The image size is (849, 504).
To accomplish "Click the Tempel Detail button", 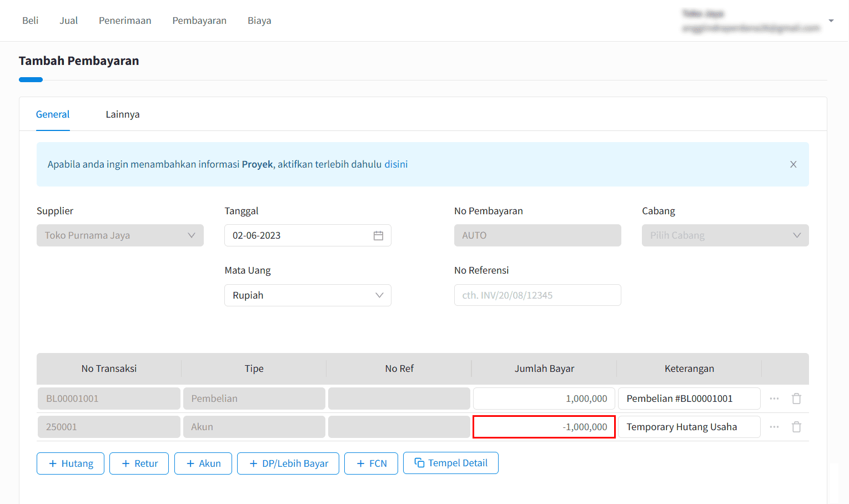I will tap(451, 463).
